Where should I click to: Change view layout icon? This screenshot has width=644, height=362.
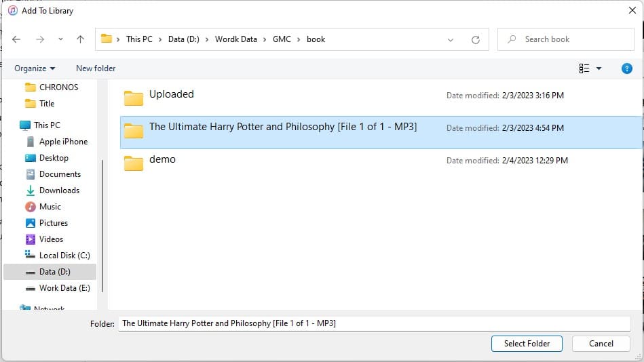(584, 68)
